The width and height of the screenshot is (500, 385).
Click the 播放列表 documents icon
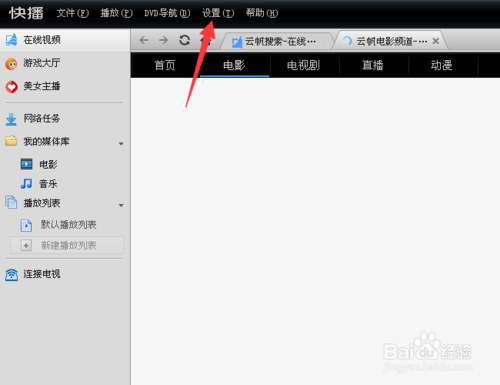11,202
